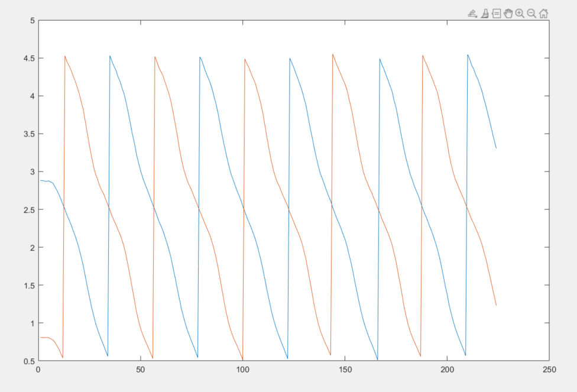Open the Export icon's dropdown arrow
577x392 pixels.
point(476,17)
